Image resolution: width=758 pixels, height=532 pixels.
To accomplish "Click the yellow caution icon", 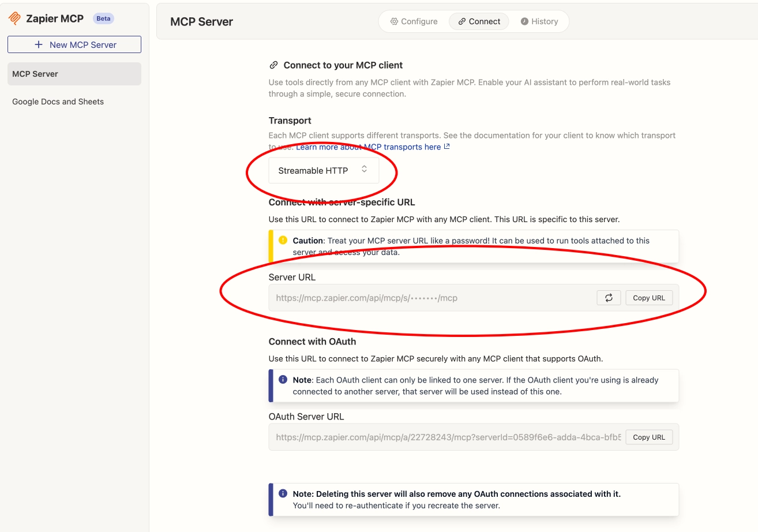I will (283, 240).
